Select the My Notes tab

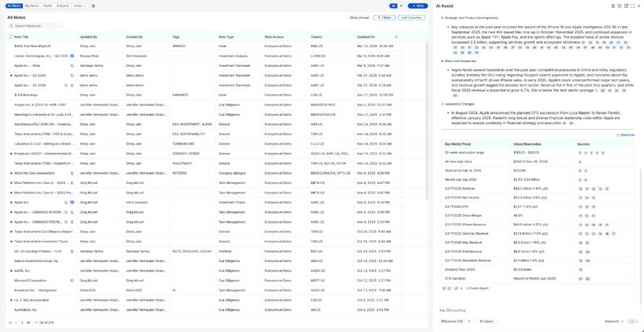(x=32, y=6)
